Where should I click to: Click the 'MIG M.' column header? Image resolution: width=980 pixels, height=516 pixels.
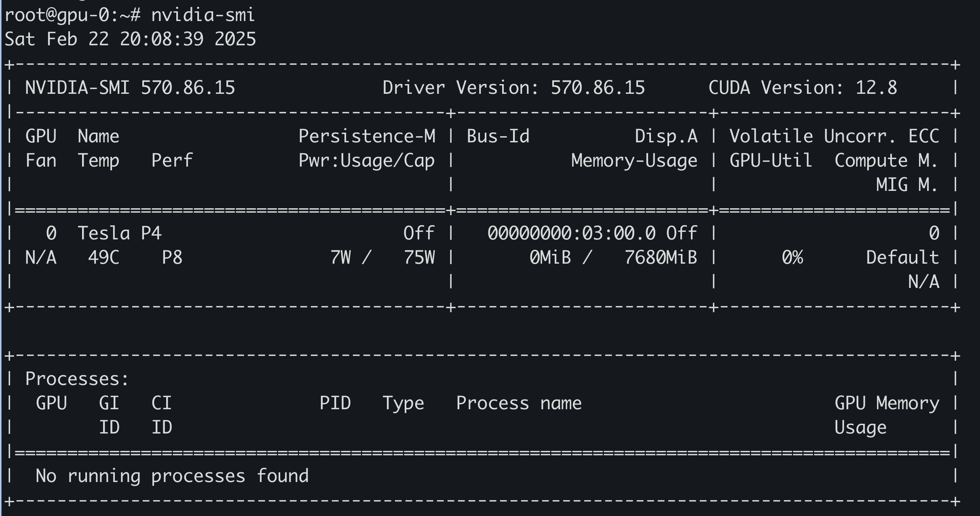coord(906,185)
